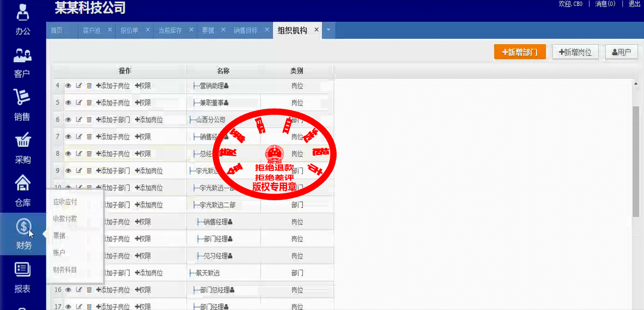Open the 客户 customers module in sidebar
This screenshot has height=310, width=644.
[x=23, y=63]
